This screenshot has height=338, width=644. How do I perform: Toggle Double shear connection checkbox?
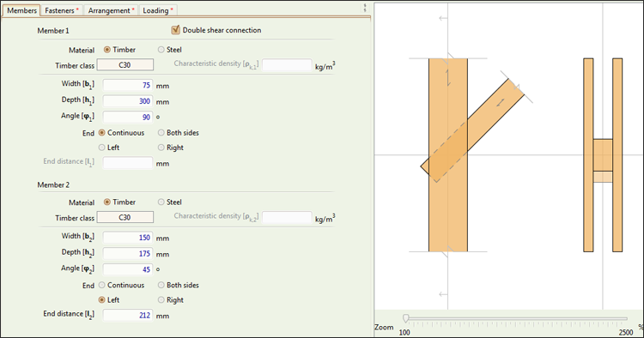click(176, 29)
